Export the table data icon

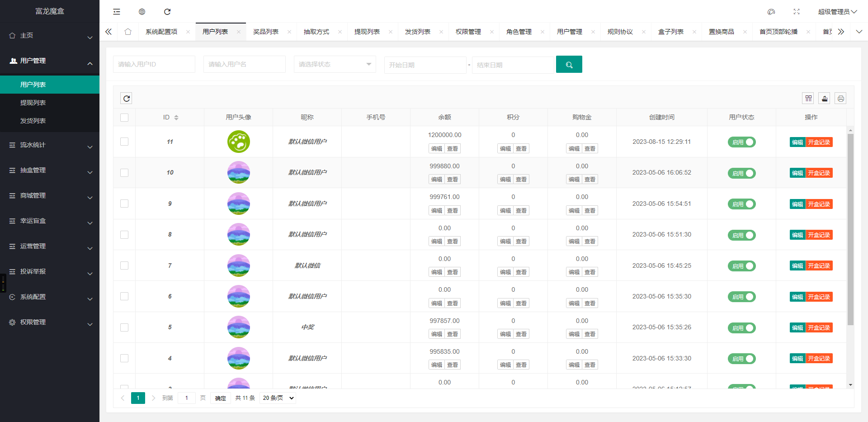click(825, 98)
